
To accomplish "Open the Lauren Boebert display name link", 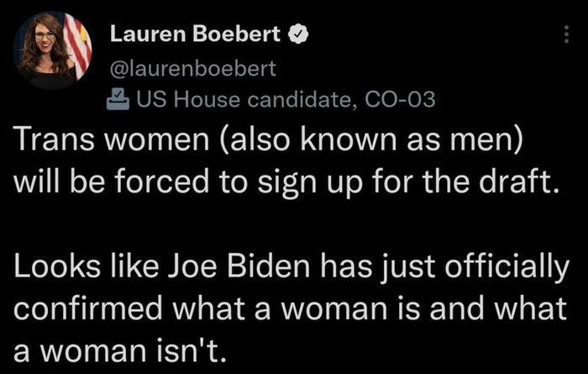I will (197, 36).
